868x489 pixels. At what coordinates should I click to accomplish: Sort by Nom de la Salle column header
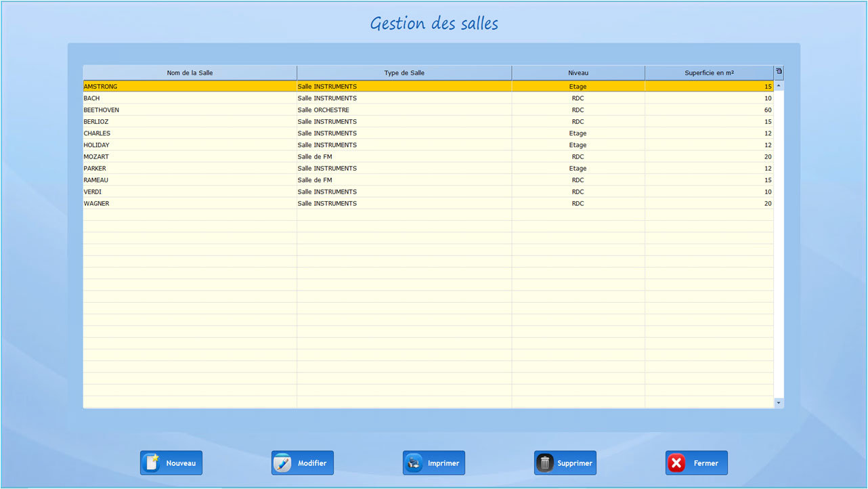190,73
